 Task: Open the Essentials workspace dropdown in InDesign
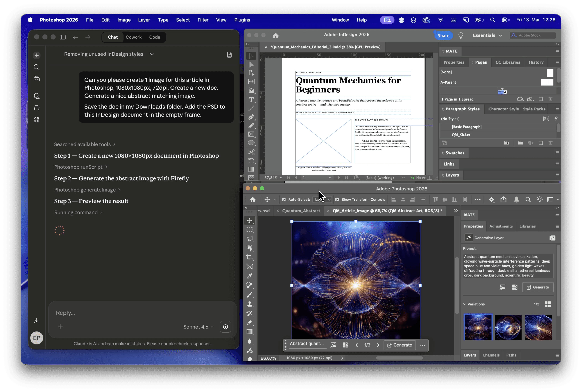(487, 35)
